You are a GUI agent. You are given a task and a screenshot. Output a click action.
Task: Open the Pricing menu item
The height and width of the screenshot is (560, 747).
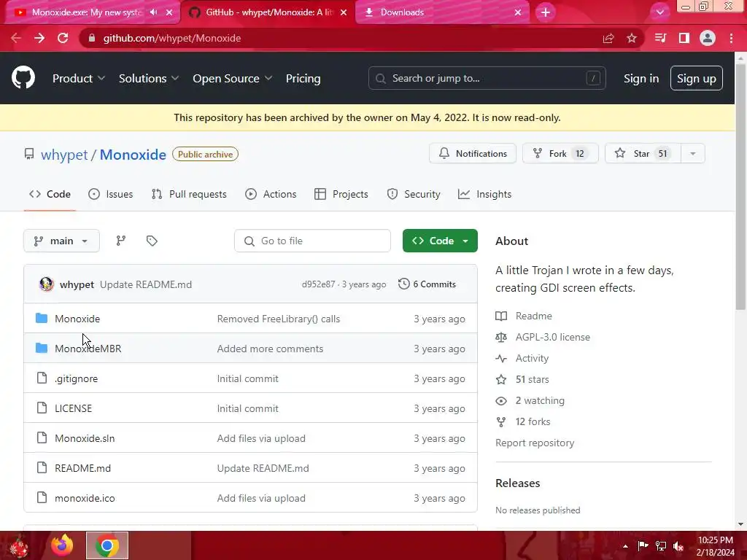303,79
